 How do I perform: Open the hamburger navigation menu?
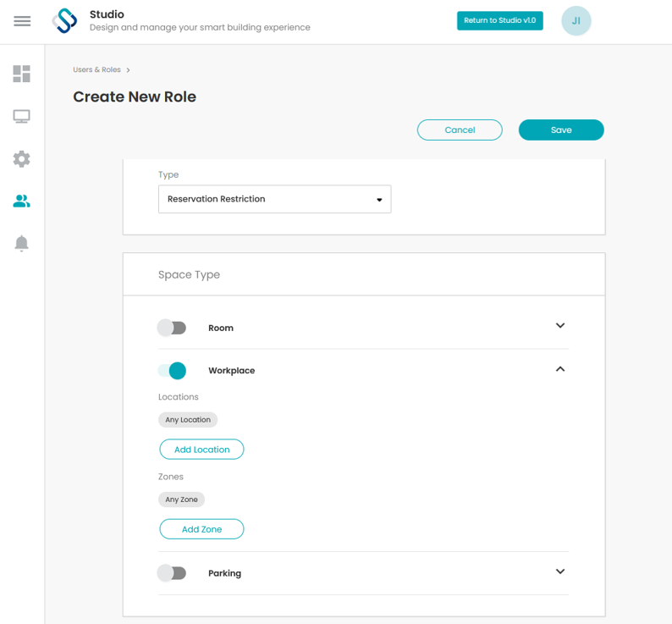pos(22,21)
